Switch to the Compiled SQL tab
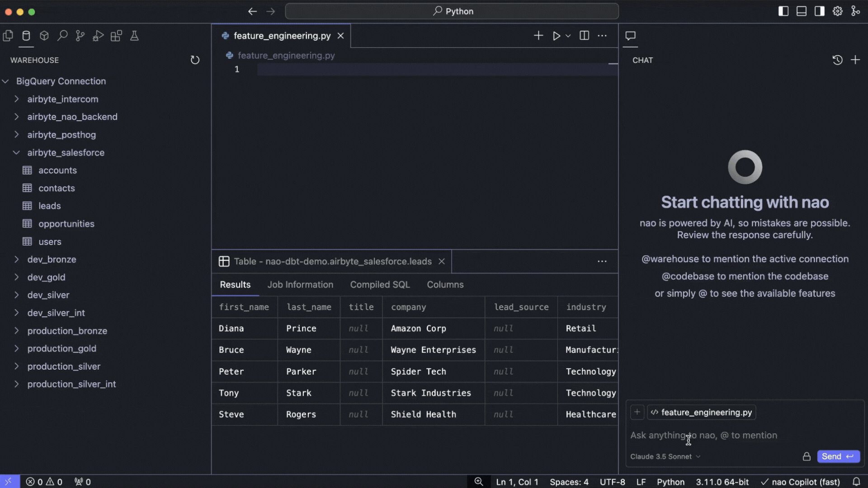 380,285
